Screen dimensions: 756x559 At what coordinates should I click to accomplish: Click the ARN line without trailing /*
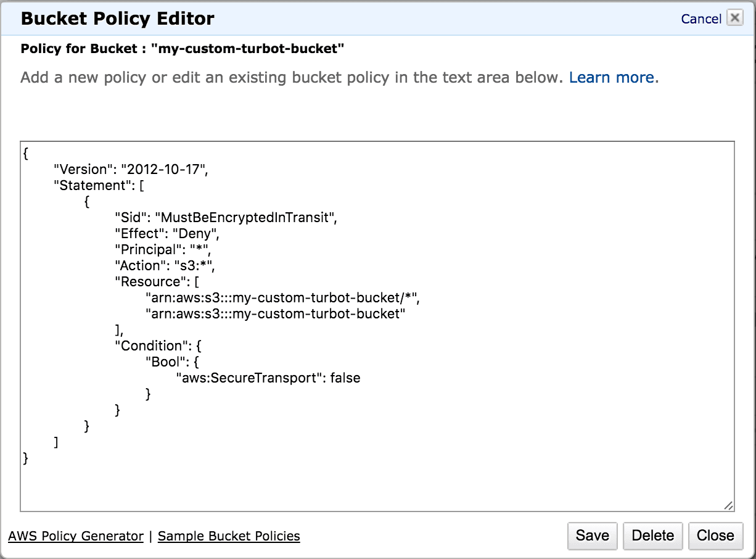(x=275, y=313)
